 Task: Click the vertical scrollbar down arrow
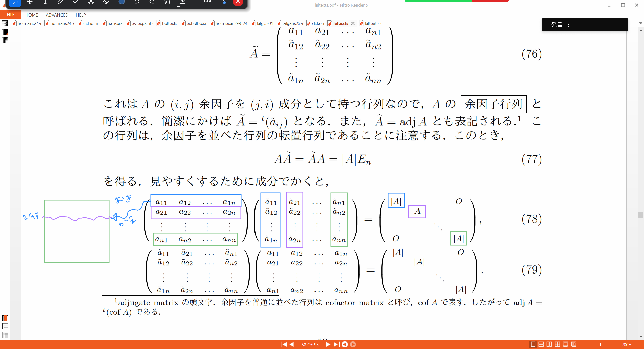tap(641, 336)
